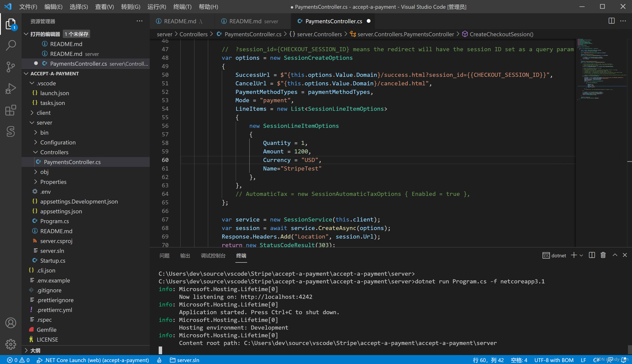Open the Stripe extension sidebar icon
Screen dimensions: 632x364
[11, 131]
